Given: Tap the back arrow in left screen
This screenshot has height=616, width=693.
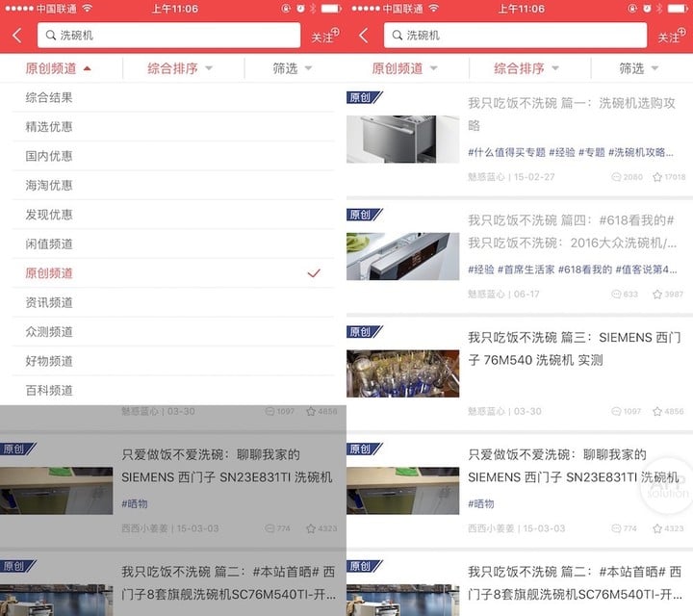Looking at the screenshot, I should tap(17, 36).
